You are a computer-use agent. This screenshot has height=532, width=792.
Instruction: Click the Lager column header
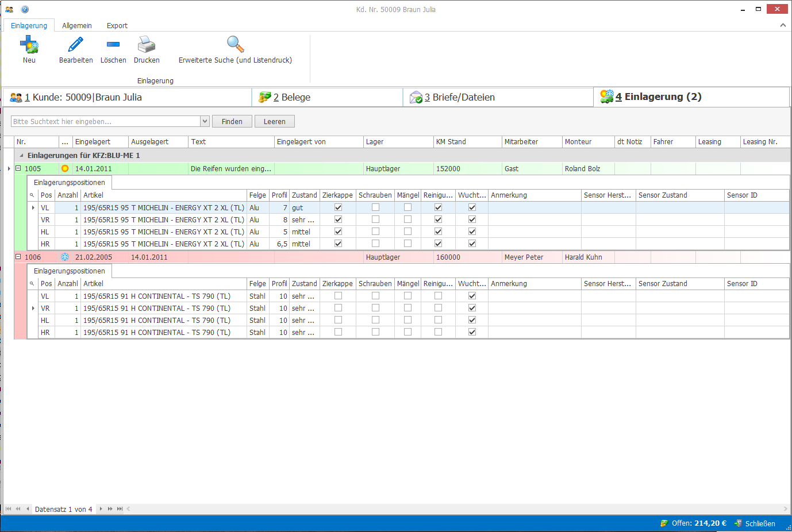[398, 142]
